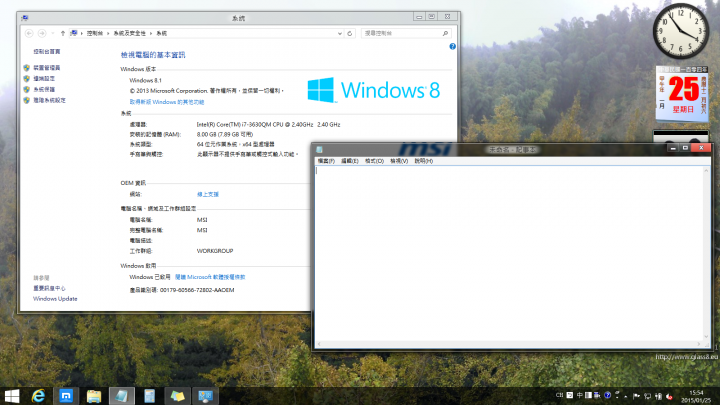Viewport: 720px width, 405px height.
Task: Open the taskbar clock showing 15:54
Action: tap(697, 396)
